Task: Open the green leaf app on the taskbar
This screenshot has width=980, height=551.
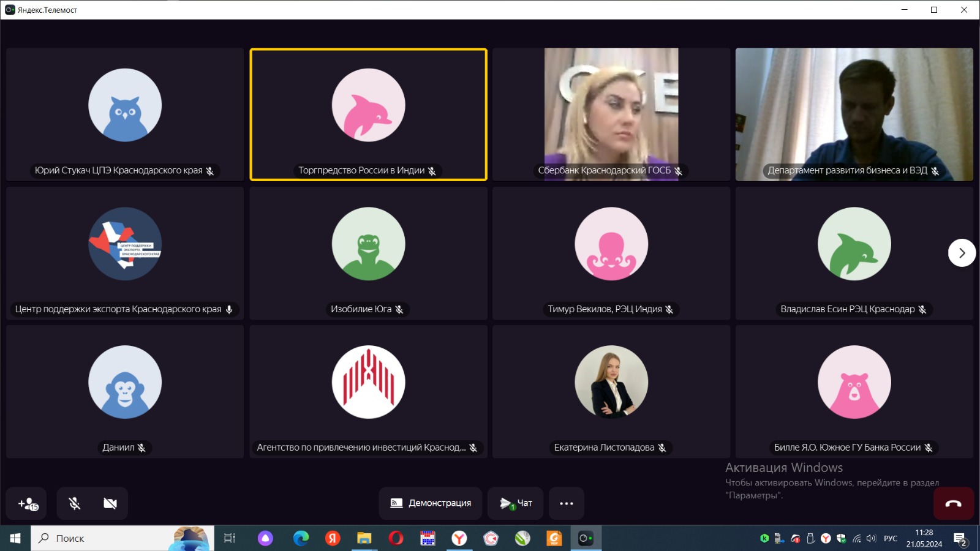Action: 522,538
